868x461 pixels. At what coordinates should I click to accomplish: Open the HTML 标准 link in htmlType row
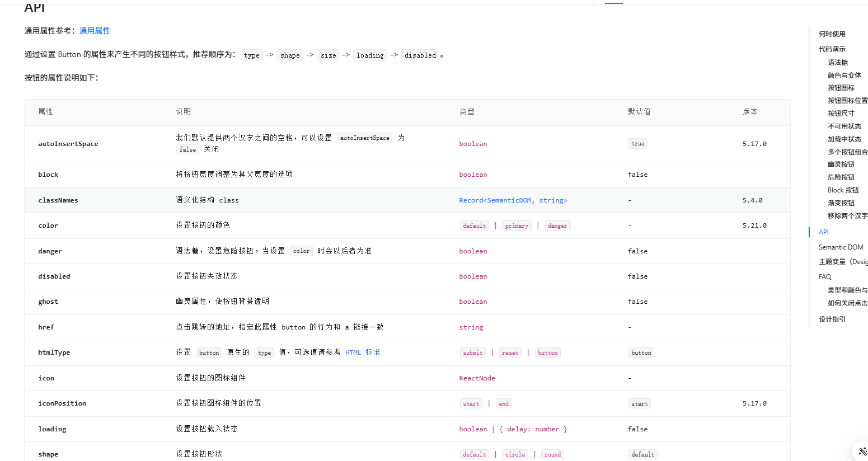tap(363, 352)
